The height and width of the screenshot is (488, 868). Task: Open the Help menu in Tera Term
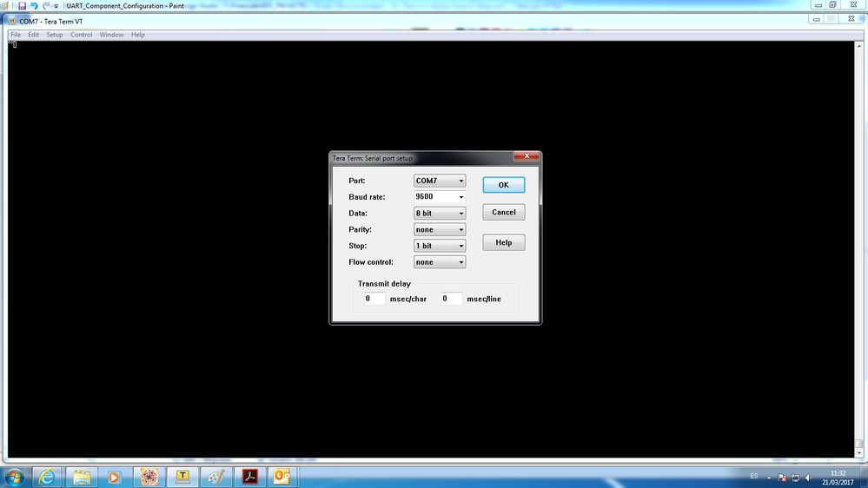[x=138, y=35]
